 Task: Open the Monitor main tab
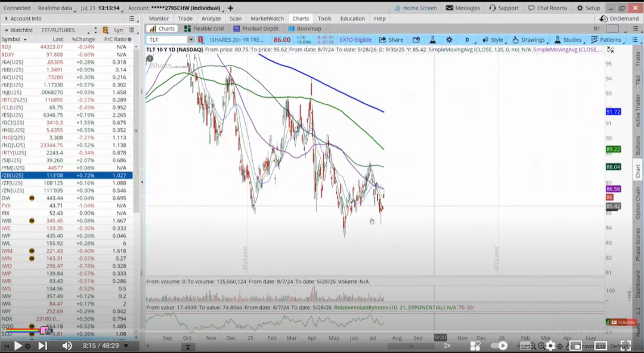(159, 18)
